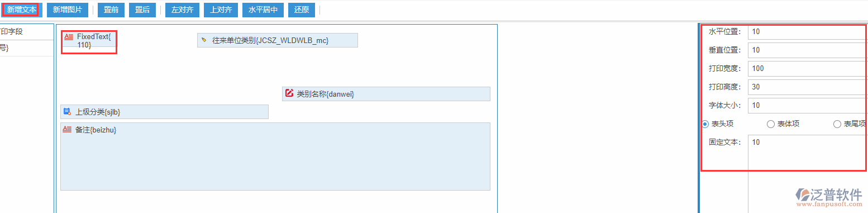868x213 pixels.
Task: Select the 表头项 radio button
Action: pyautogui.click(x=705, y=124)
